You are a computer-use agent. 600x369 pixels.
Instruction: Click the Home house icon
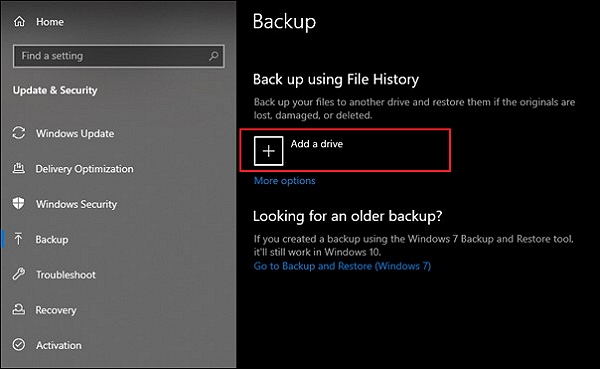click(19, 22)
